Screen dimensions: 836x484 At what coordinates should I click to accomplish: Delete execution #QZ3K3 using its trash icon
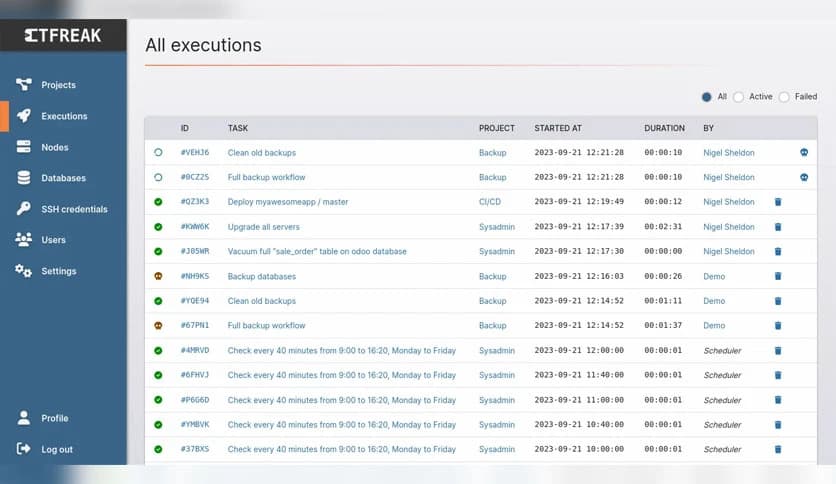pos(778,202)
